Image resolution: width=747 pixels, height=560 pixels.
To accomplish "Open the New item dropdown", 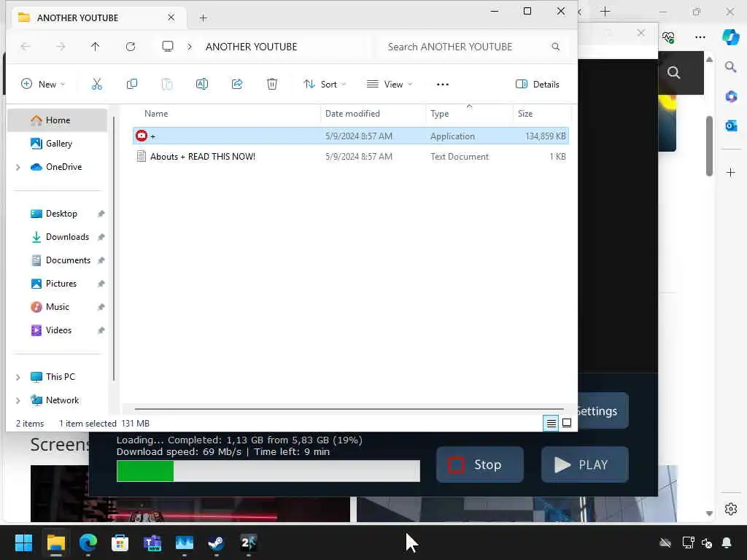I will (43, 85).
